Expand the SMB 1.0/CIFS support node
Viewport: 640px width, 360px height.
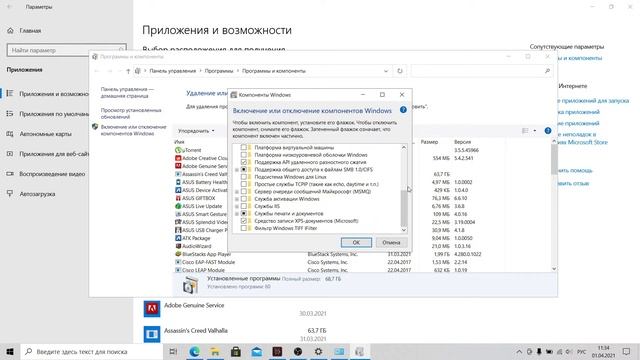pyautogui.click(x=237, y=170)
